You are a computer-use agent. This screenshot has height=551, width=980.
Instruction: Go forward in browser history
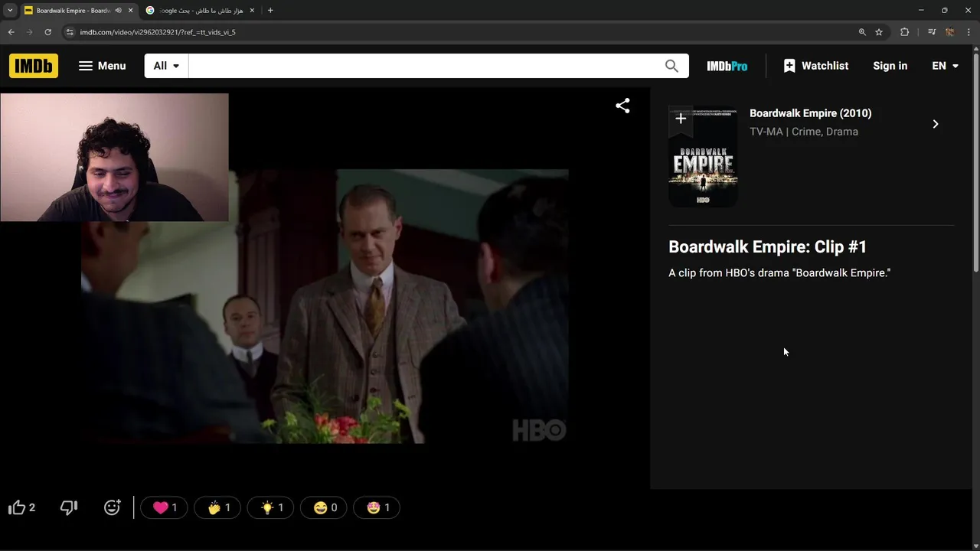(x=29, y=32)
